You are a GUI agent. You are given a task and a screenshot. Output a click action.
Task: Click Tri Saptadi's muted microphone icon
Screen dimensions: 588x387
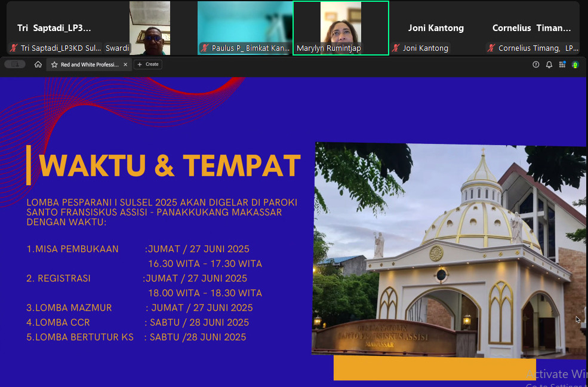point(14,48)
